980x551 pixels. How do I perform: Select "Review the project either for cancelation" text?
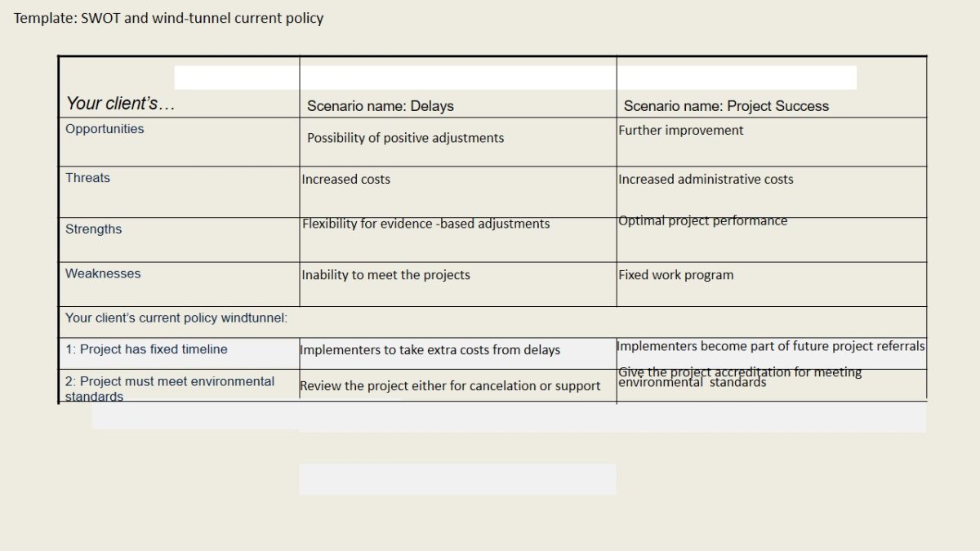point(450,386)
